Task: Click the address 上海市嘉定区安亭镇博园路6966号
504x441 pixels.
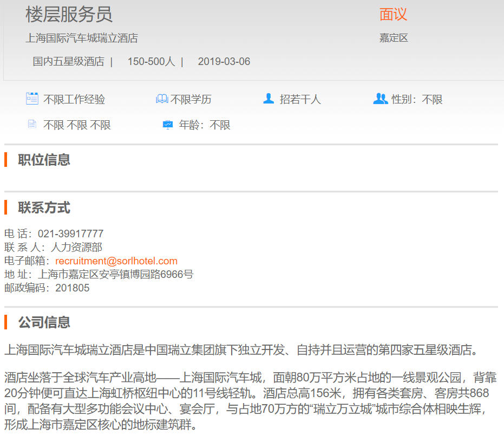Action: coord(115,275)
